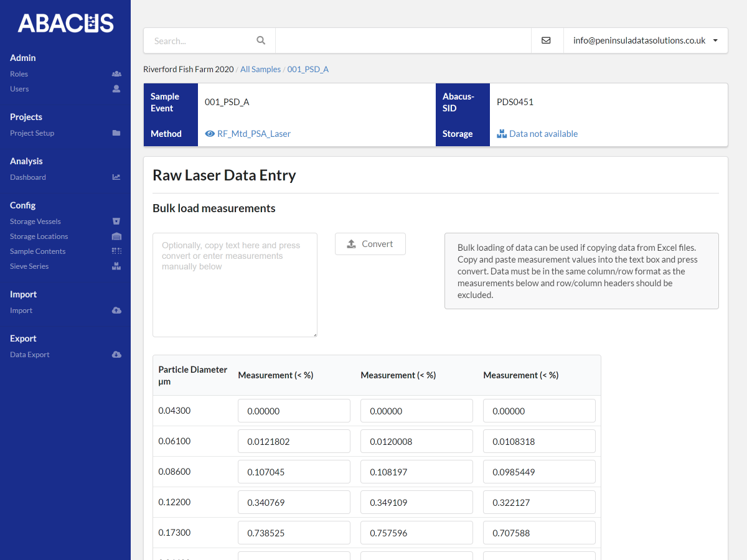Click the Project Setup folder icon
Image resolution: width=747 pixels, height=560 pixels.
click(116, 133)
